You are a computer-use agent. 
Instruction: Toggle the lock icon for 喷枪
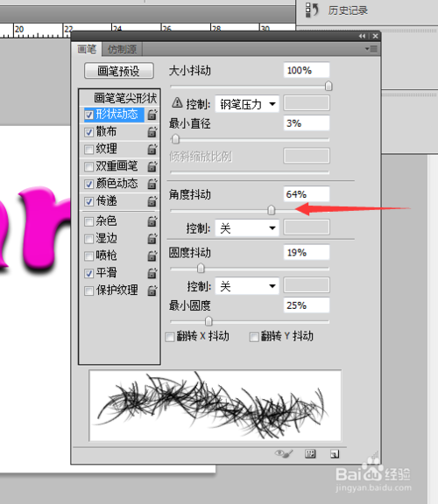[152, 255]
